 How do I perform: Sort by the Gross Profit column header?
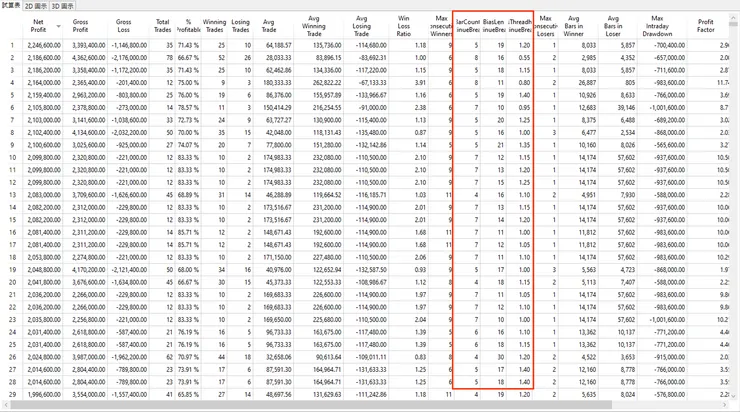click(80, 25)
